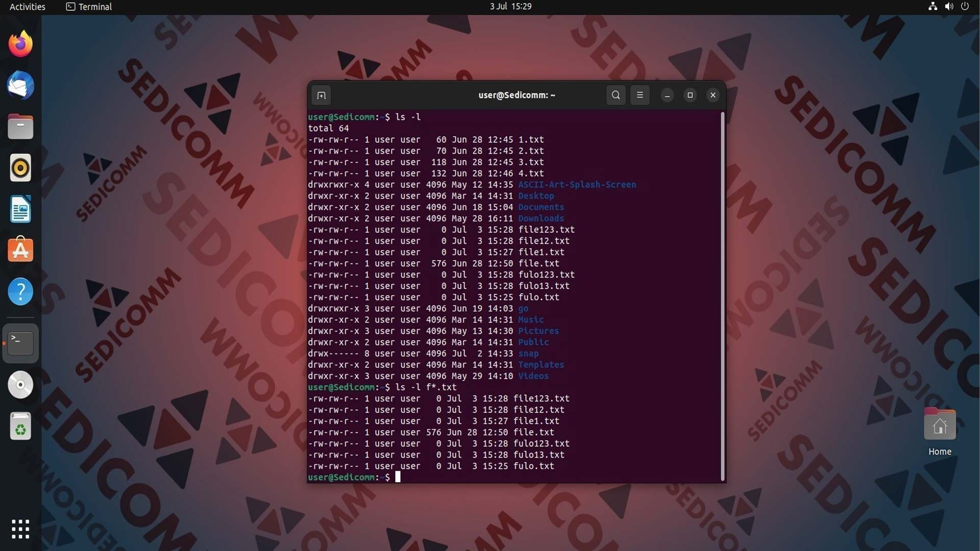Click the Desktop directory entry
The height and width of the screenshot is (551, 980).
pyautogui.click(x=536, y=196)
